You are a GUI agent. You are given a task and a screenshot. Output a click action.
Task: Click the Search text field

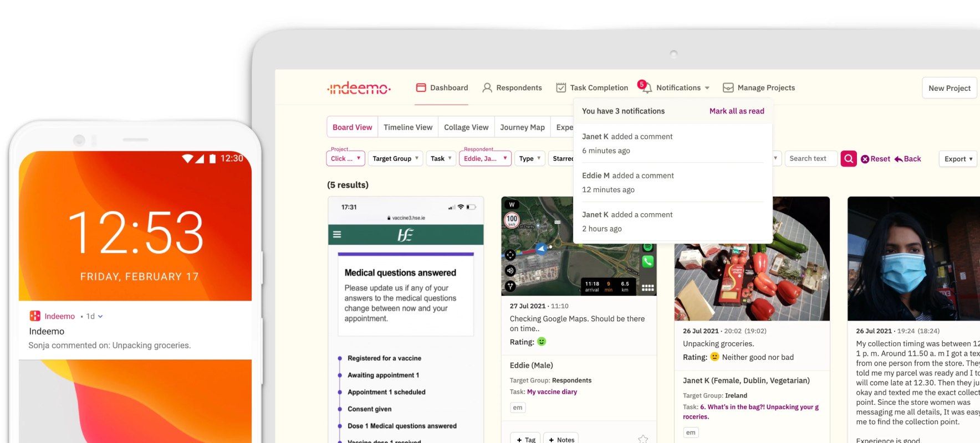[x=810, y=158]
